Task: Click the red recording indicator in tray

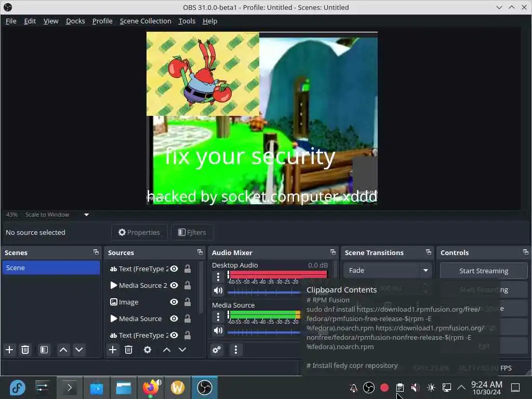Action: 384,388
